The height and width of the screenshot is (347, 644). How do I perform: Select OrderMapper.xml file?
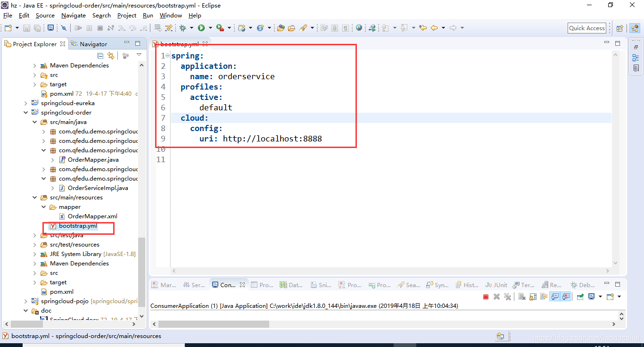tap(88, 216)
